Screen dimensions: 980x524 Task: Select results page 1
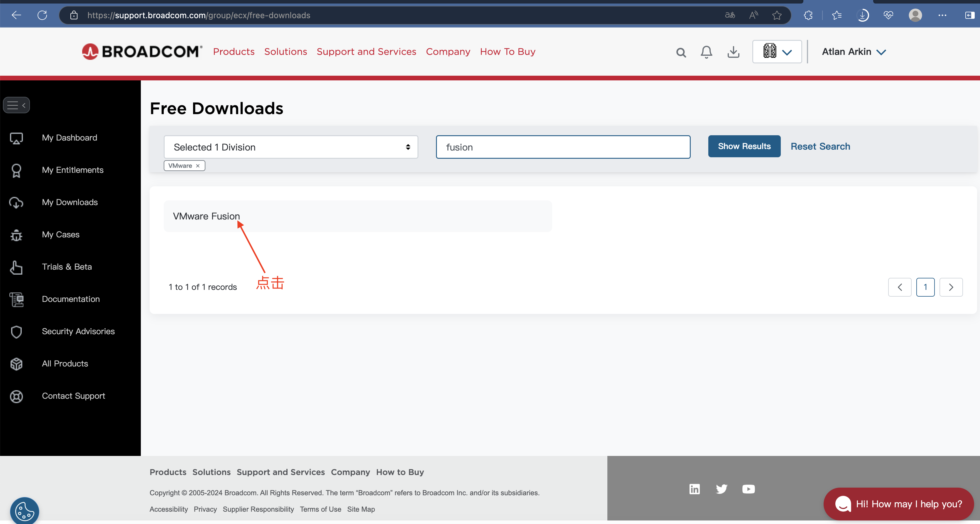click(x=925, y=287)
